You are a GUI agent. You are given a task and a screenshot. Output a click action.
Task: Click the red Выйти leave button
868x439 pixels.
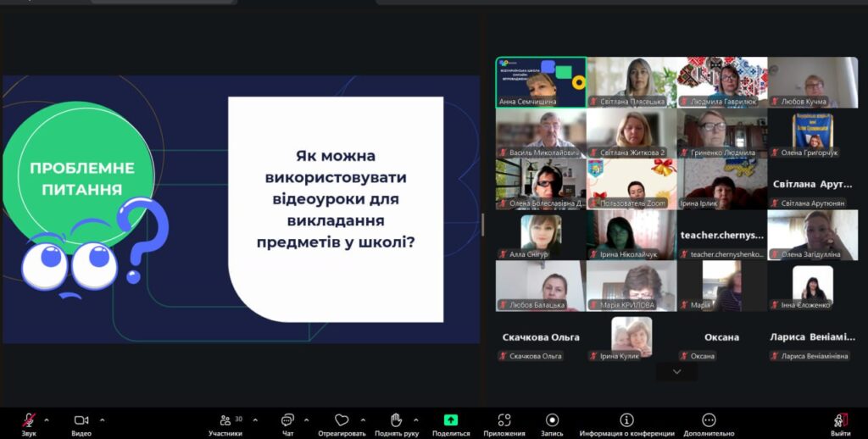841,420
